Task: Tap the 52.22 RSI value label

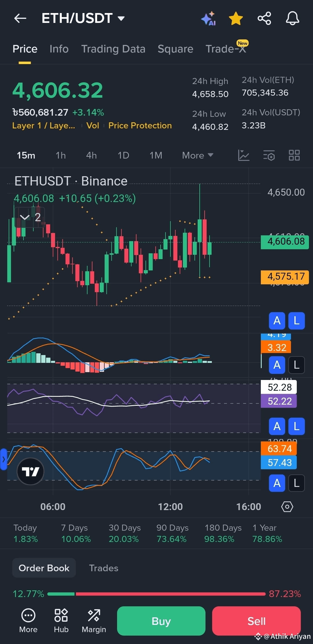Action: point(279,401)
